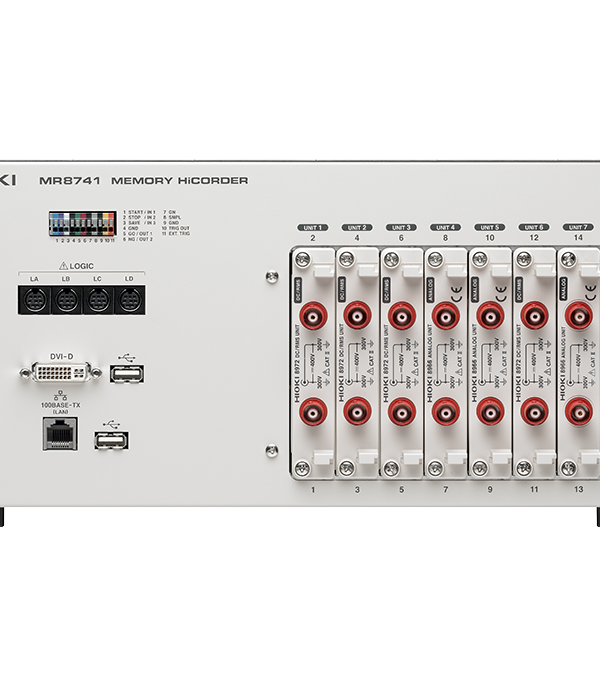Click the CE mark on the Unit 5 module
The height and width of the screenshot is (694, 600).
[x=500, y=293]
